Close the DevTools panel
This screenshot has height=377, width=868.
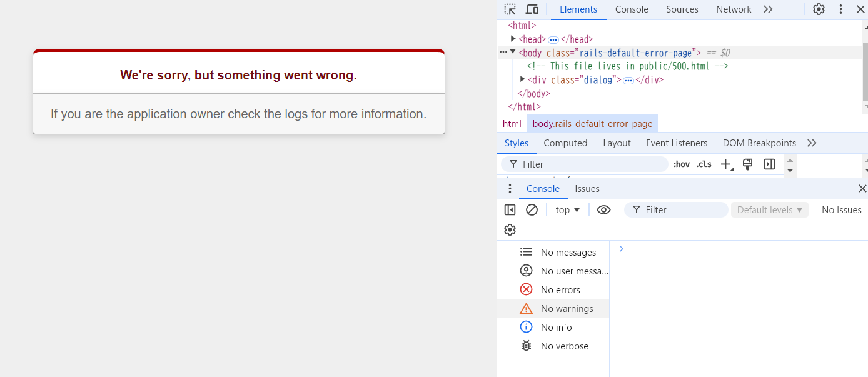coord(860,9)
